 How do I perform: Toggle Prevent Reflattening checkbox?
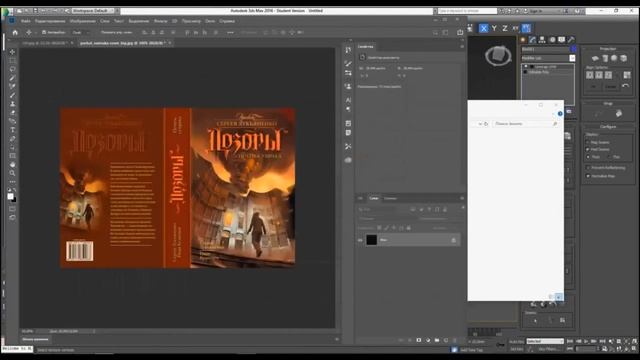coord(588,168)
